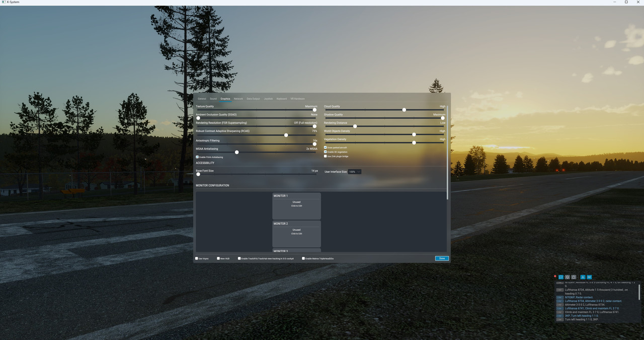Click the Anisotropic Filtering slider handle
The width and height of the screenshot is (644, 340).
pos(315,144)
